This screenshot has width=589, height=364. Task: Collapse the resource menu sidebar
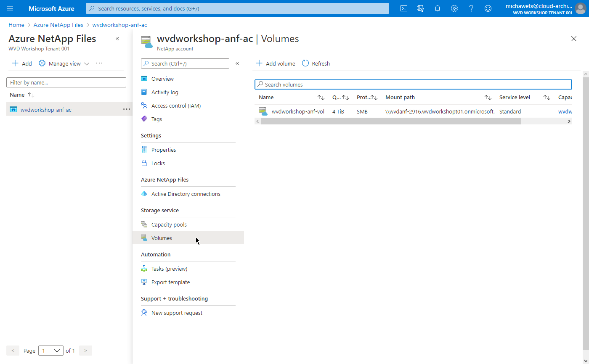pyautogui.click(x=237, y=63)
